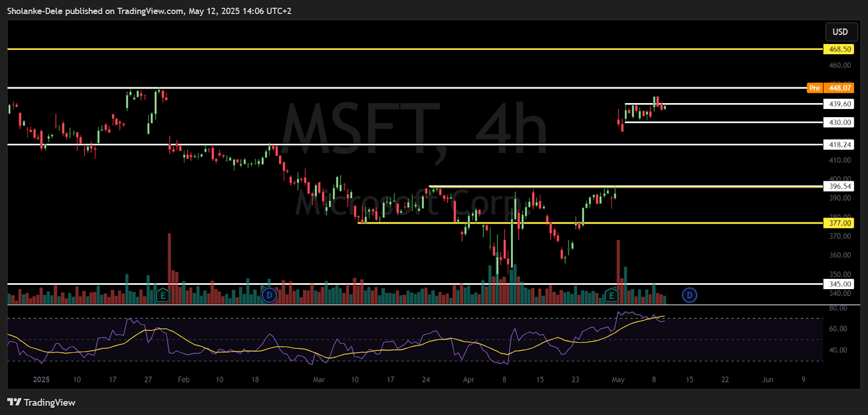
Task: Click the 360.00 price axis value
Action: click(x=840, y=255)
